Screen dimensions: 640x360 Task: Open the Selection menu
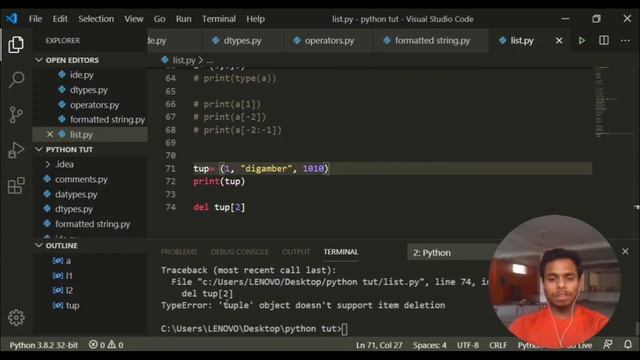coord(96,19)
